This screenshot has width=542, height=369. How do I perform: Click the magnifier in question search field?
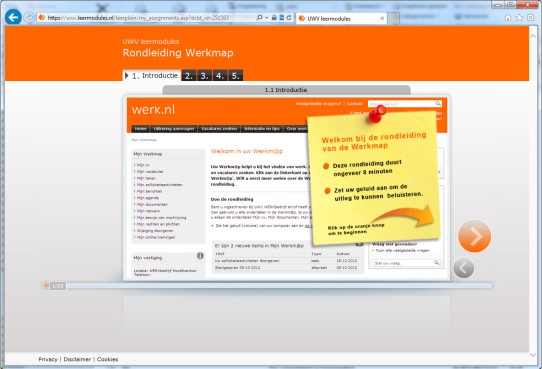tap(437, 263)
